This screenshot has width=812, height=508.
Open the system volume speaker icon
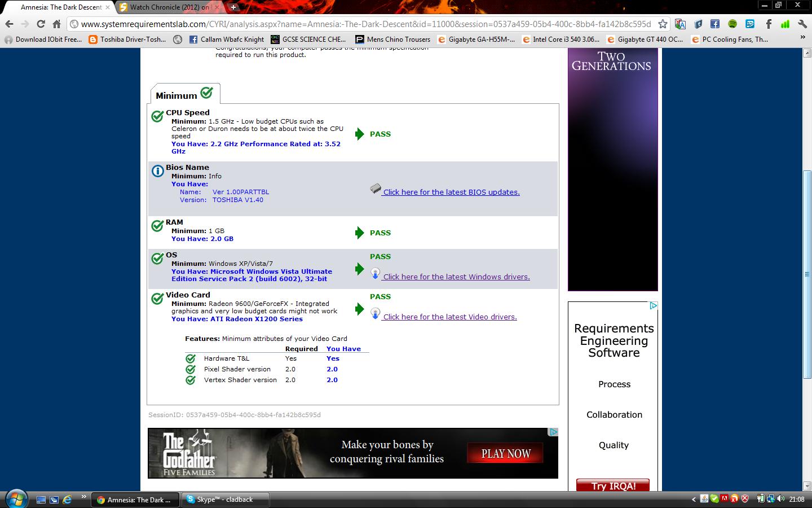[x=780, y=499]
